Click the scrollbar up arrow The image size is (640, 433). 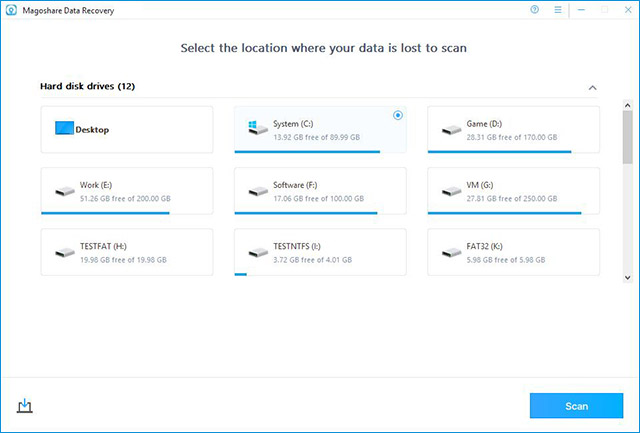(x=628, y=105)
